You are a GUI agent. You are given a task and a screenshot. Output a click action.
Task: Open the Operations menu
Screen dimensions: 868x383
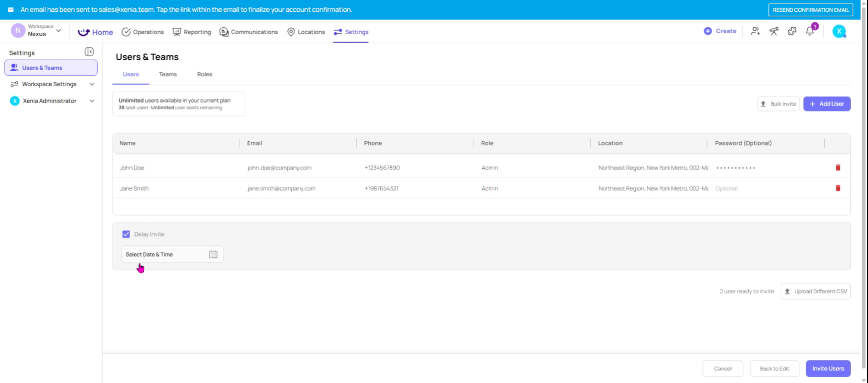click(143, 32)
